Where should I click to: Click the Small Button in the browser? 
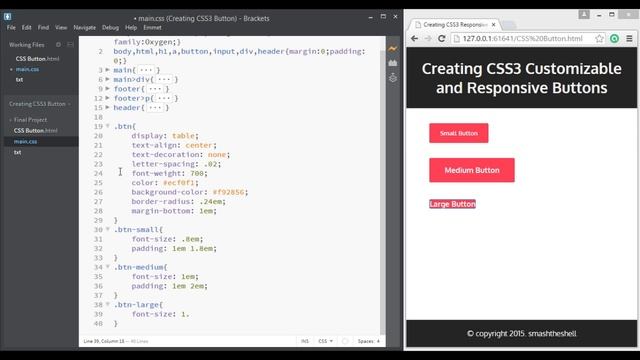point(459,133)
